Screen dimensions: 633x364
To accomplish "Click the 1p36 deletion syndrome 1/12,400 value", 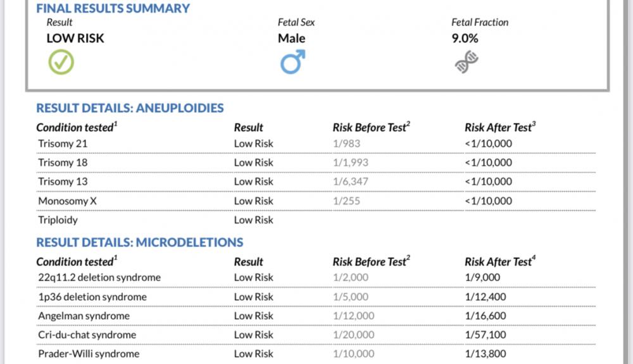I will [x=486, y=297].
